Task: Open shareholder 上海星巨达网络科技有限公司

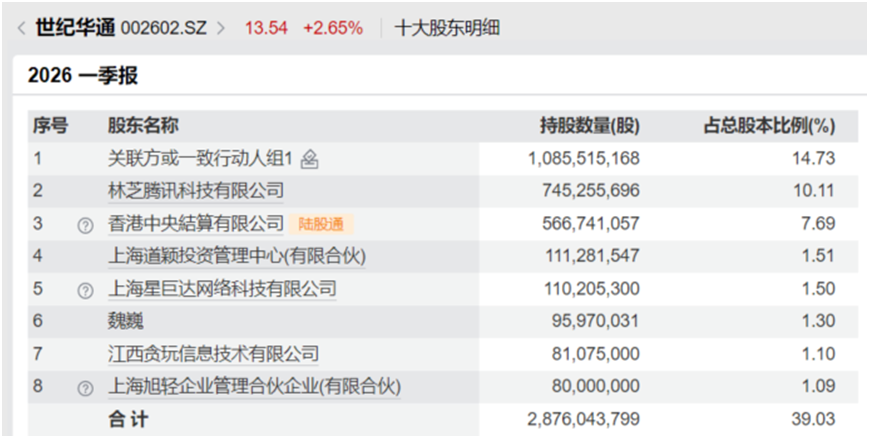Action: (222, 289)
